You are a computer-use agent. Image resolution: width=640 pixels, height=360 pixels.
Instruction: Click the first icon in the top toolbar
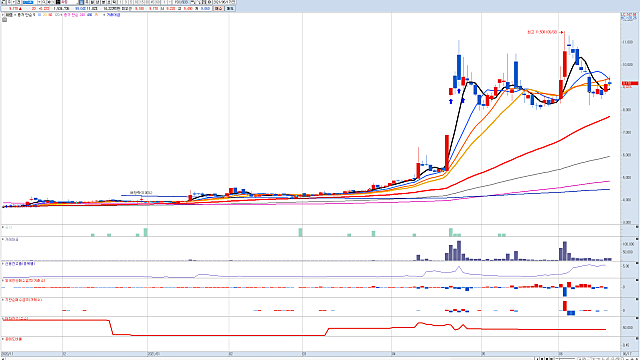click(x=3, y=2)
